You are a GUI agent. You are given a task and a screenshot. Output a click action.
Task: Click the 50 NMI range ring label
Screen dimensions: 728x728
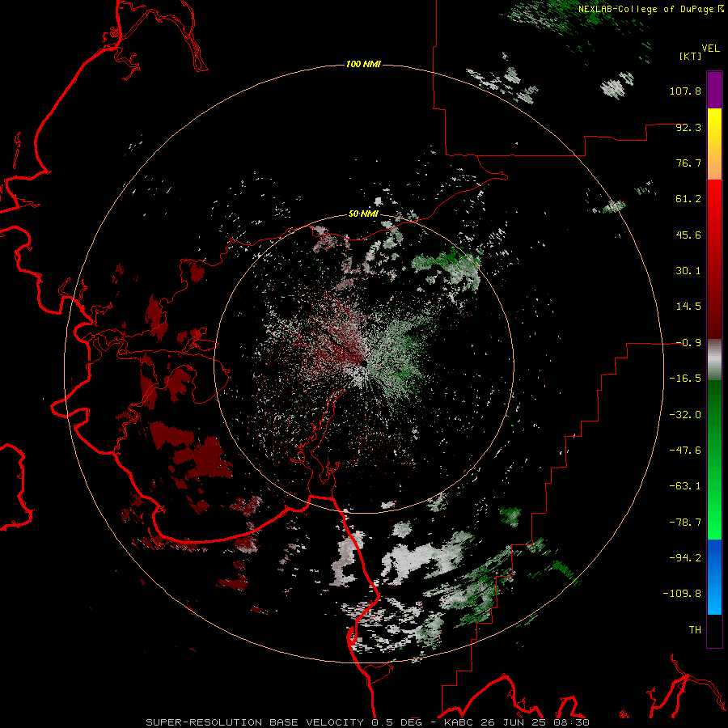[363, 214]
